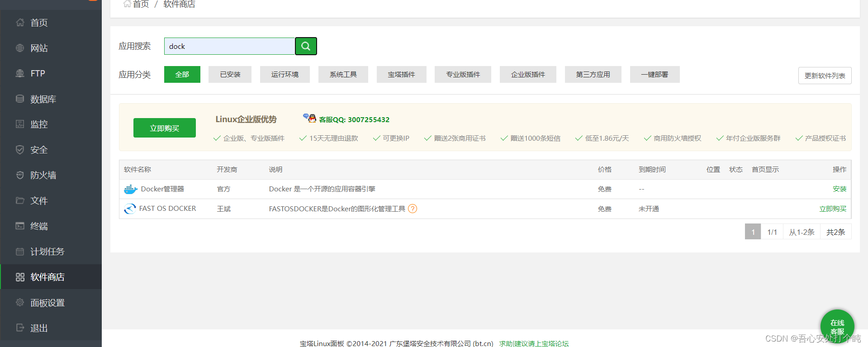Select the 全部 category tab
Screen dimensions: 868x347
(182, 74)
